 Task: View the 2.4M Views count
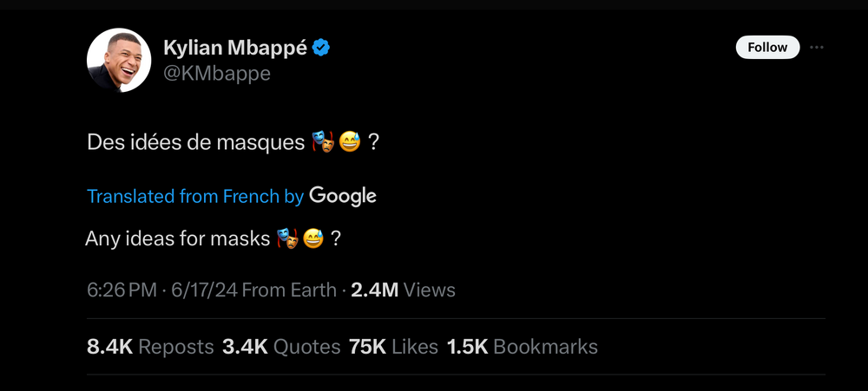pyautogui.click(x=403, y=290)
